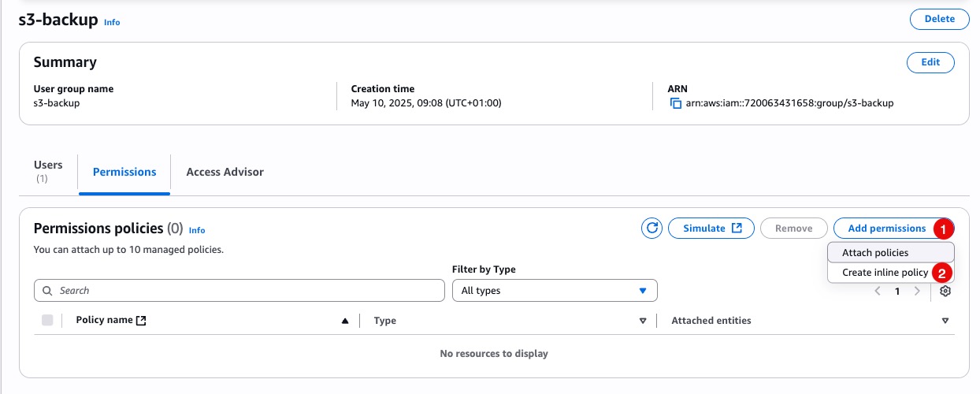
Task: Switch to the Users tab
Action: coord(48,171)
